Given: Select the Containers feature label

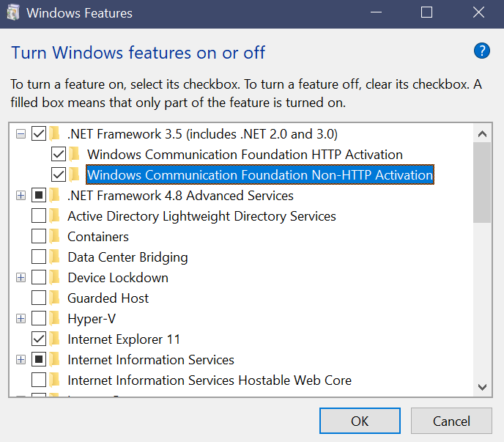Looking at the screenshot, I should [98, 237].
